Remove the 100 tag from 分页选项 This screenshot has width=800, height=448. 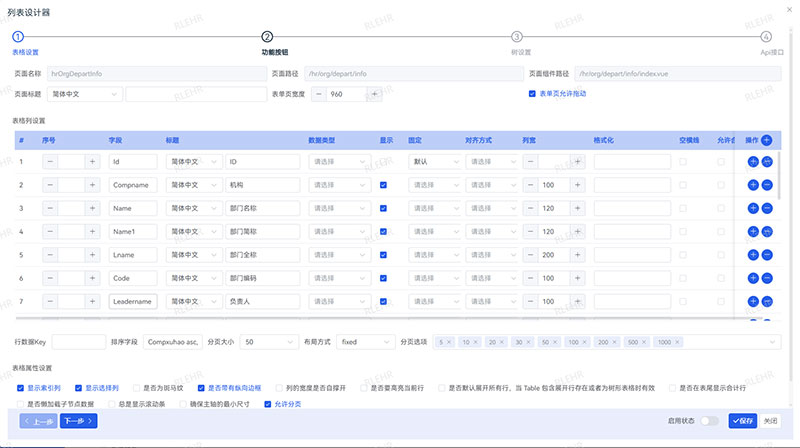[584, 342]
